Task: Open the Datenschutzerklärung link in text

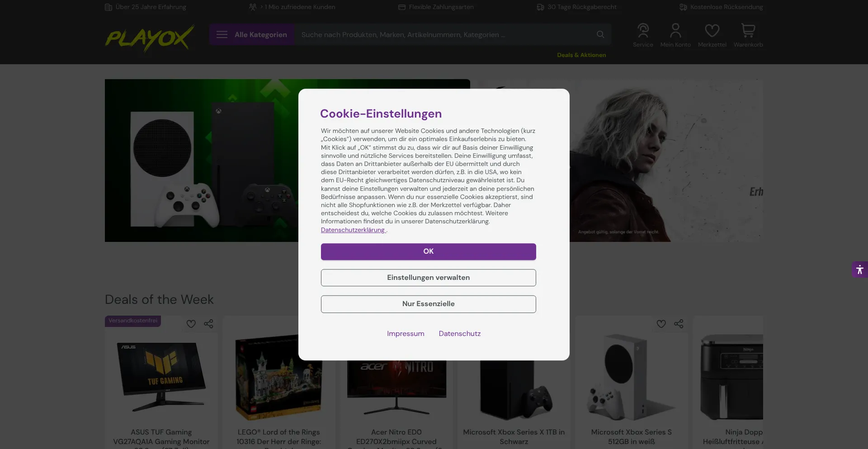Action: [353, 230]
